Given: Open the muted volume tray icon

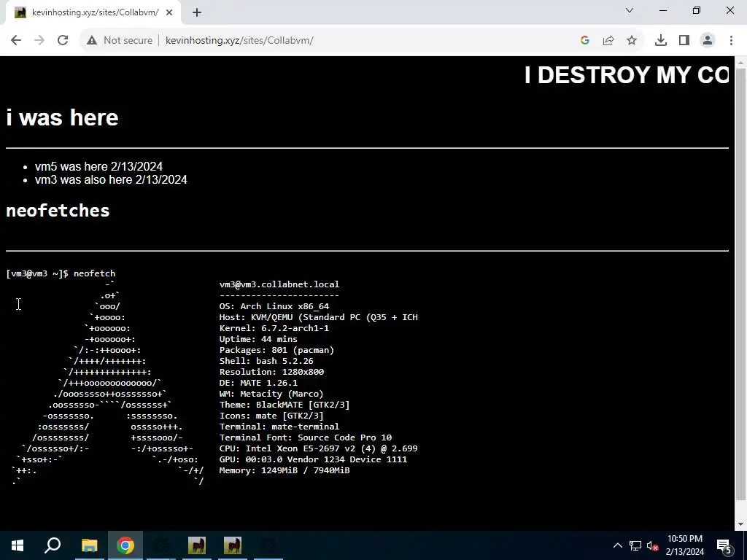Looking at the screenshot, I should point(653,545).
